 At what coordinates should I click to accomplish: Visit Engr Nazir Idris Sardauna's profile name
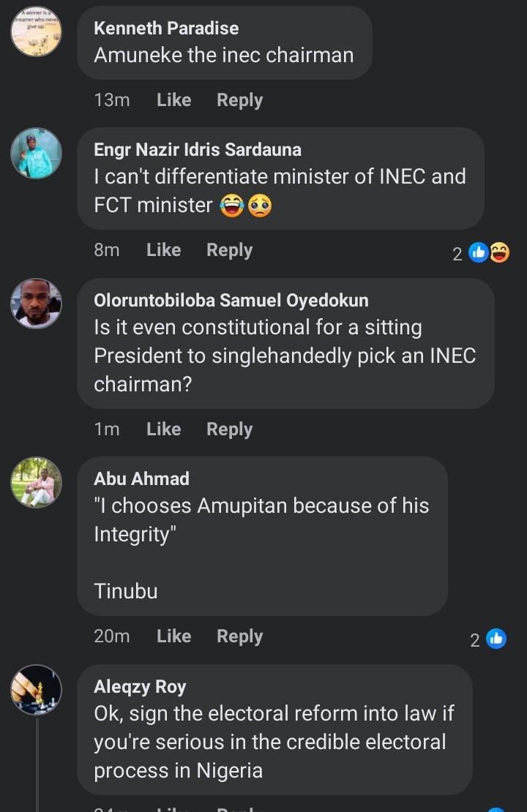[198, 150]
